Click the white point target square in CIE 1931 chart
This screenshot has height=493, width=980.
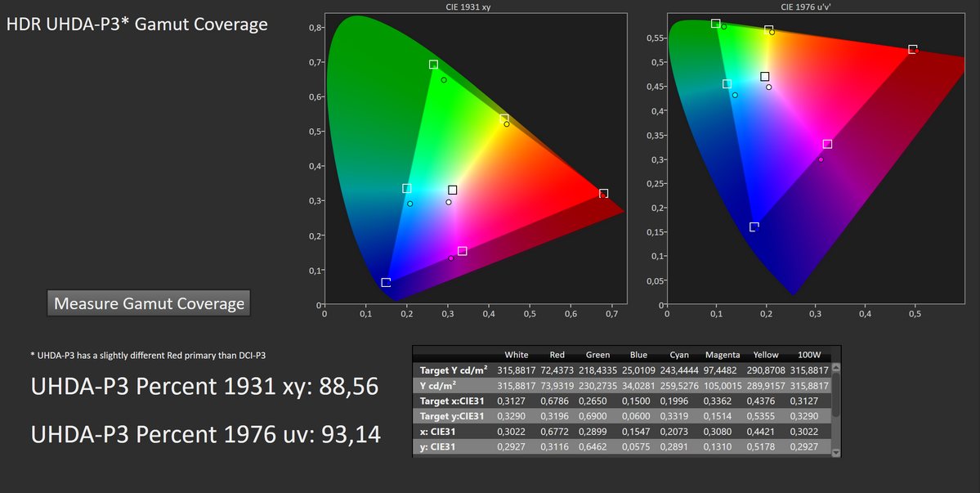(x=453, y=190)
